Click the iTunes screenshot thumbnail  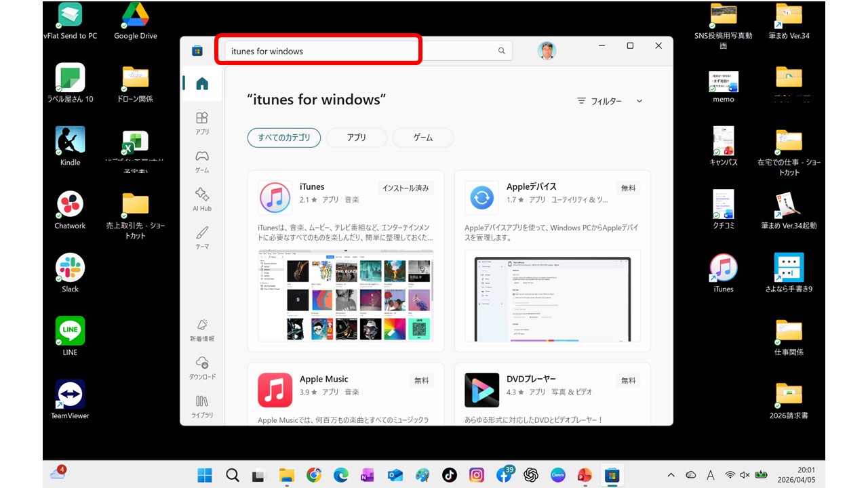pos(346,295)
